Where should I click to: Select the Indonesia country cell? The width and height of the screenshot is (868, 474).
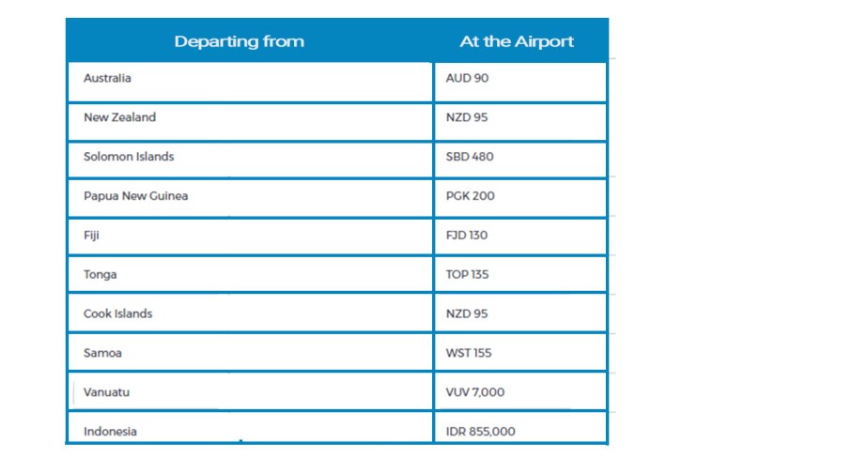coord(250,428)
